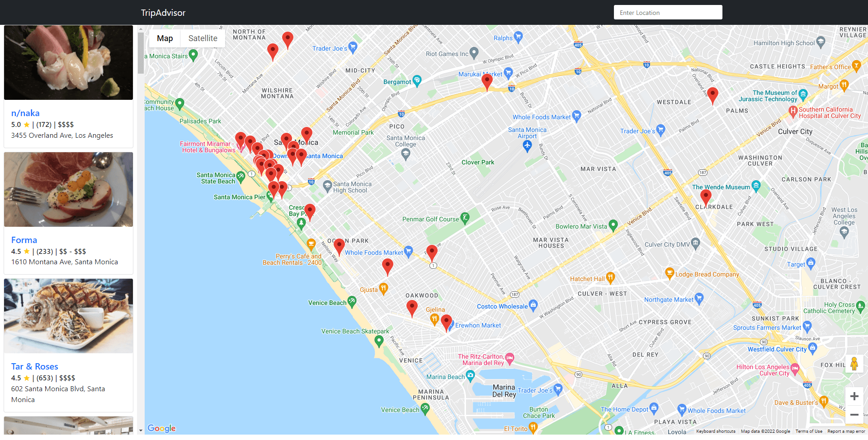This screenshot has height=440, width=868.
Task: Open the n/naka restaurant link
Action: click(25, 113)
